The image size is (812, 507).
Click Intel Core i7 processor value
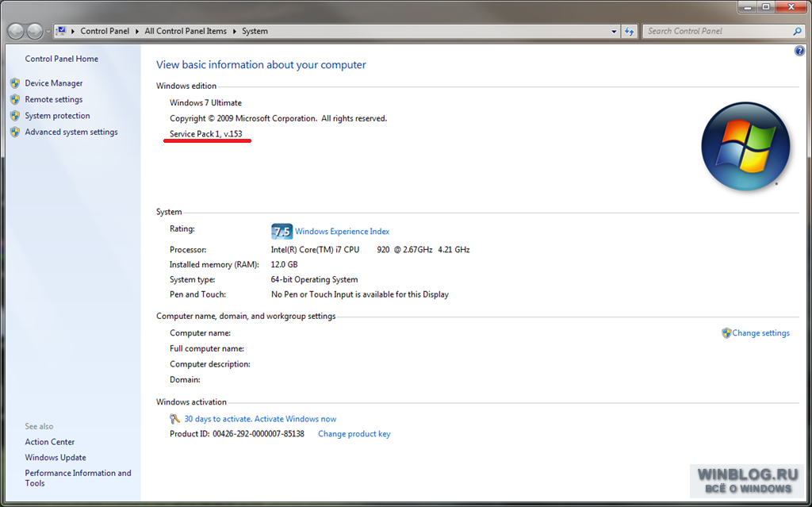pos(370,249)
